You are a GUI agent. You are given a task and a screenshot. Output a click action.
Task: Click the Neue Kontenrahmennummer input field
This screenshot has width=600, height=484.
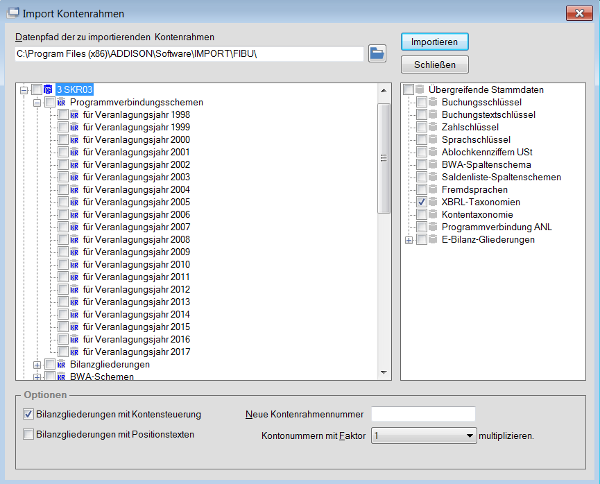[423, 414]
